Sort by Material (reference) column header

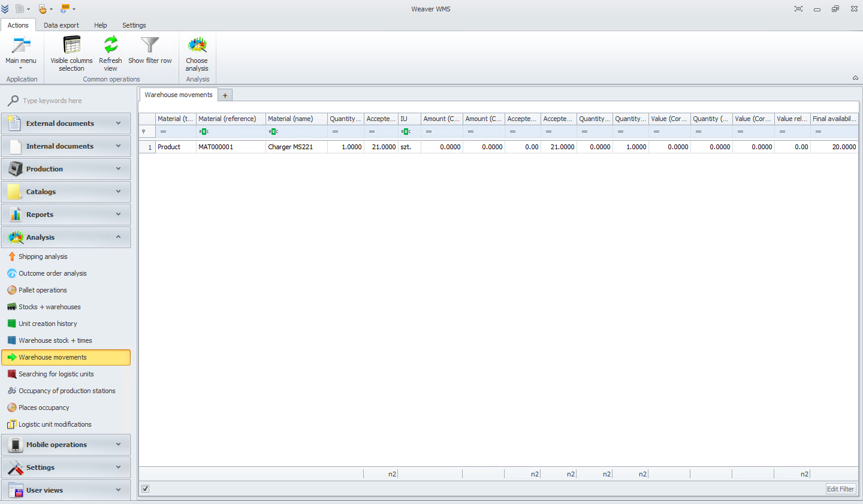[231, 119]
